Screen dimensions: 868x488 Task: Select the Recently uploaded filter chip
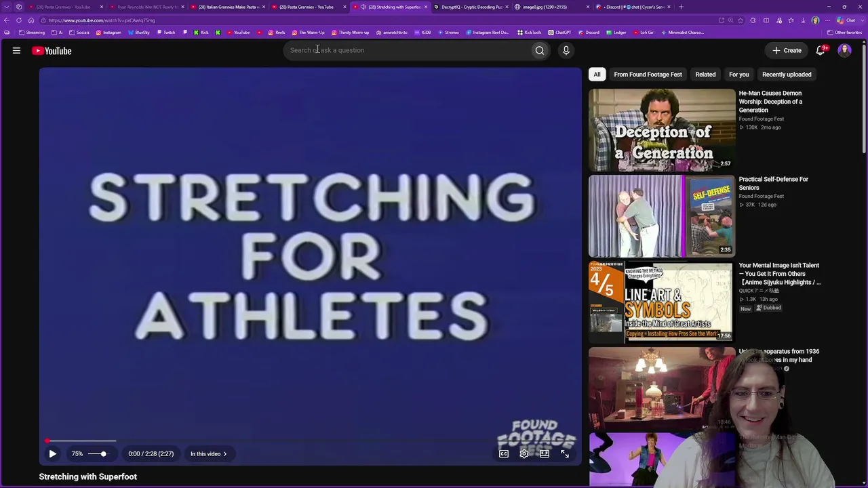coord(787,75)
